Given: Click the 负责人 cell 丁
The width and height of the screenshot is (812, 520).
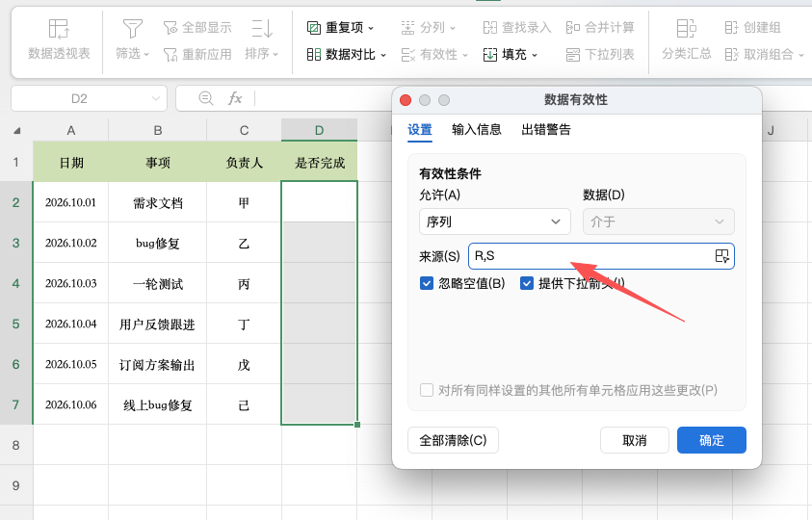Looking at the screenshot, I should [244, 324].
